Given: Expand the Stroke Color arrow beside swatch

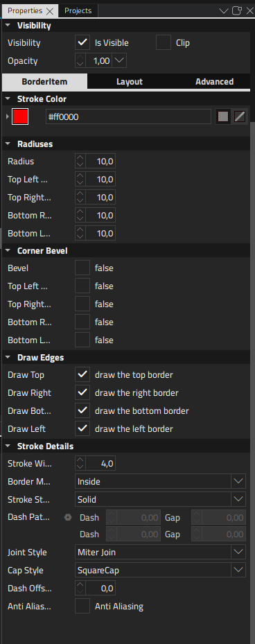Looking at the screenshot, I should tap(8, 116).
